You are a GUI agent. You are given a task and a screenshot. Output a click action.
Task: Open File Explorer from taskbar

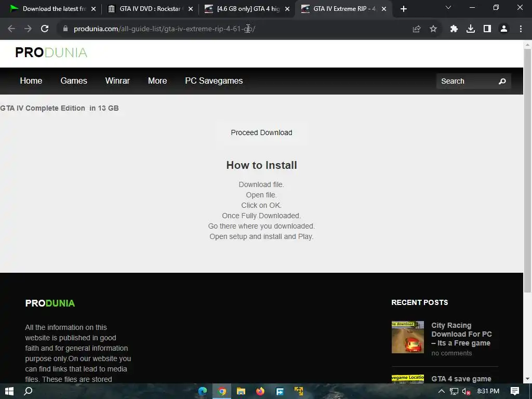(x=241, y=392)
